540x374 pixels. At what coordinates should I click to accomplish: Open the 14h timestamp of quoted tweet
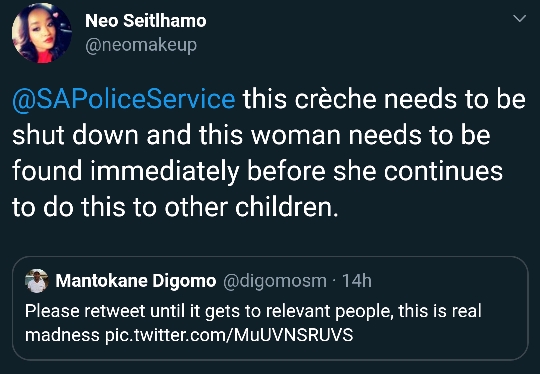[357, 281]
